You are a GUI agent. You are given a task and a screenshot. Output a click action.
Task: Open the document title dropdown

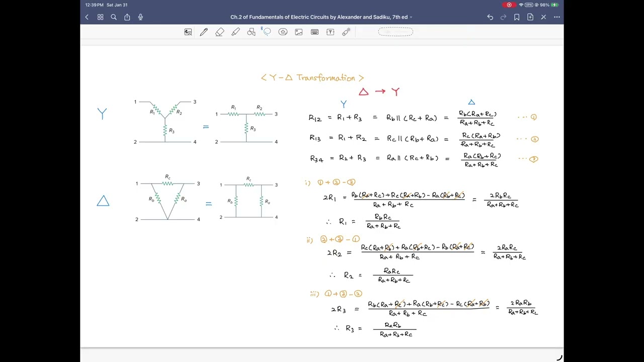tap(321, 17)
